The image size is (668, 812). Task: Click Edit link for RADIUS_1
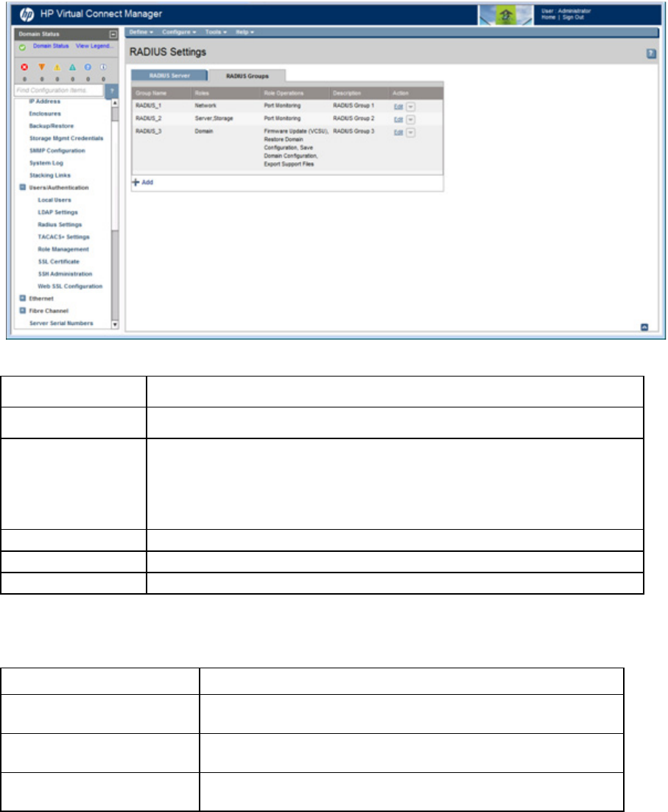tap(398, 107)
